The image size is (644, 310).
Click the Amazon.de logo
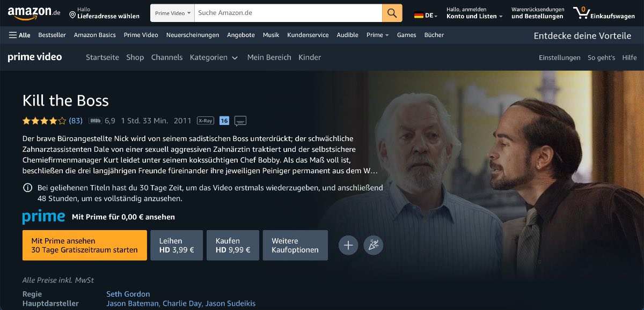(x=34, y=12)
